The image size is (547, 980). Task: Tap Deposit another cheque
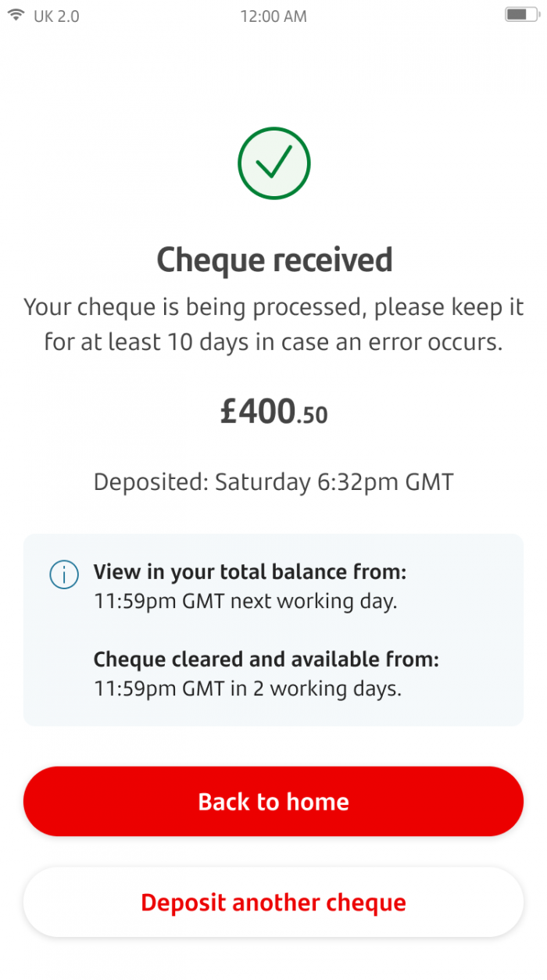(x=273, y=902)
